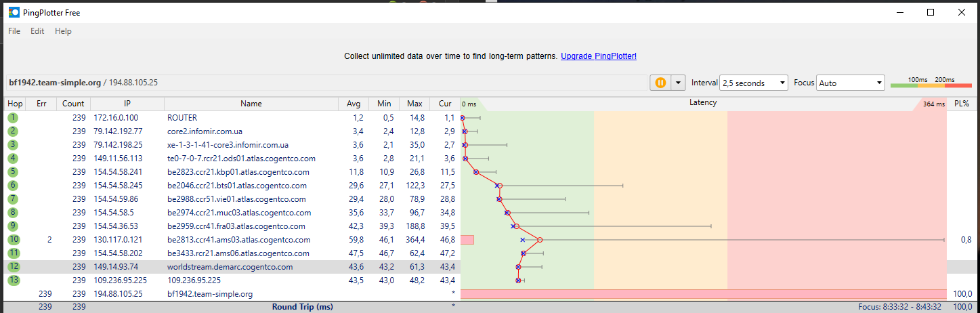Select hop 6 green circle icon
Image resolution: width=980 pixels, height=313 pixels.
point(14,185)
